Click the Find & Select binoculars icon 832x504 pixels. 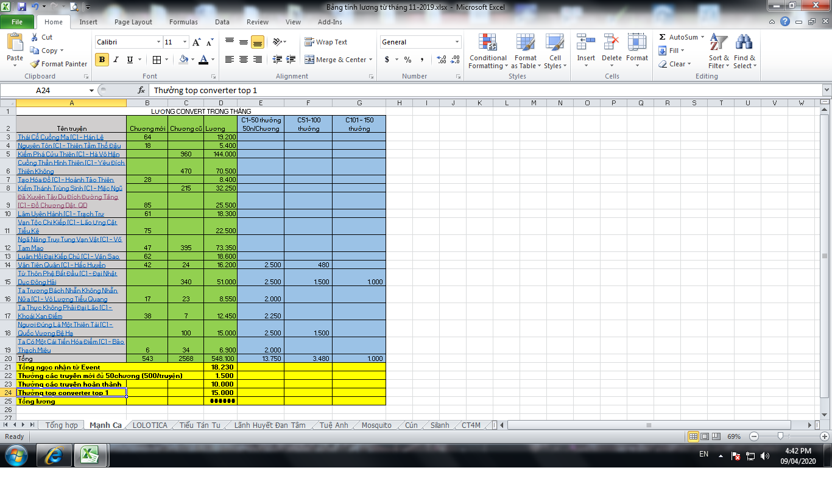tap(744, 43)
